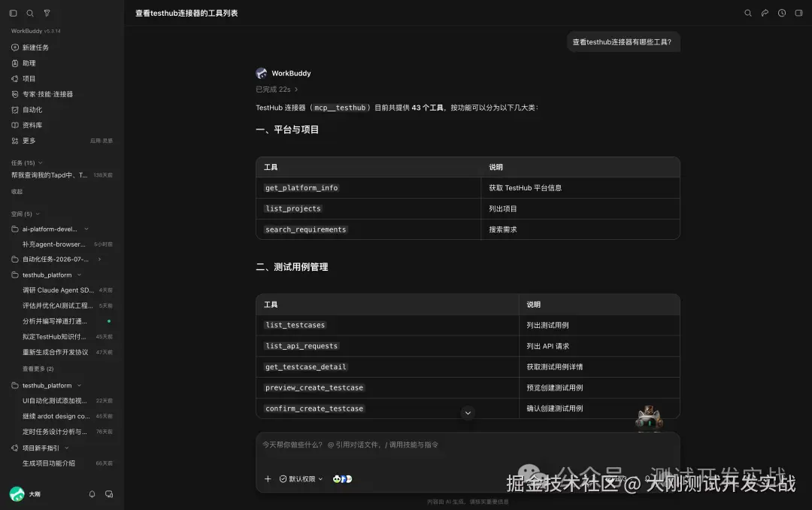Open conversation UI自动化测试添加视

point(54,401)
